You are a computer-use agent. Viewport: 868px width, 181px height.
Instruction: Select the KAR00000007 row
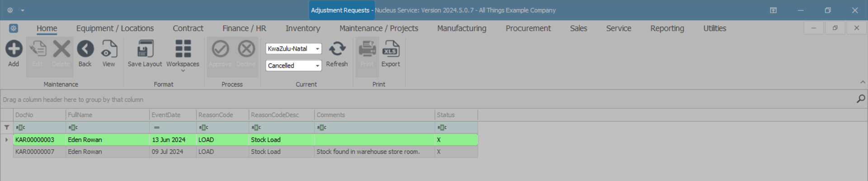pyautogui.click(x=35, y=152)
